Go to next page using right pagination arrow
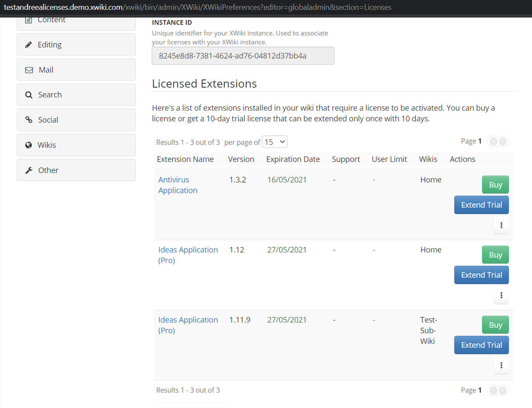Viewport: 532px width, 408px height. click(503, 141)
